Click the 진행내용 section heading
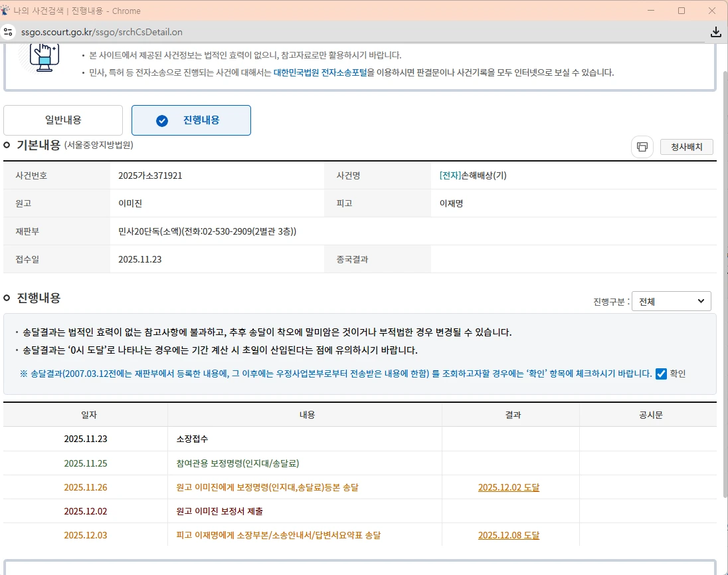 pos(39,298)
